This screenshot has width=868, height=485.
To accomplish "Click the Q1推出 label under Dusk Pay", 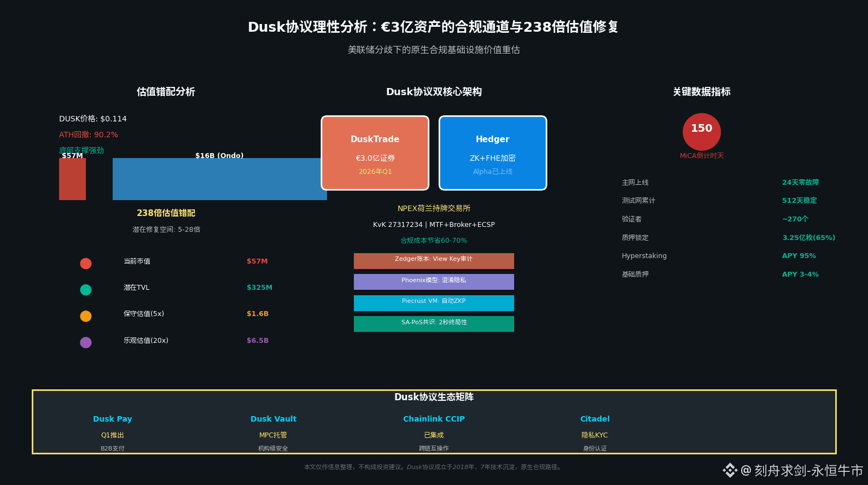I will pos(113,435).
